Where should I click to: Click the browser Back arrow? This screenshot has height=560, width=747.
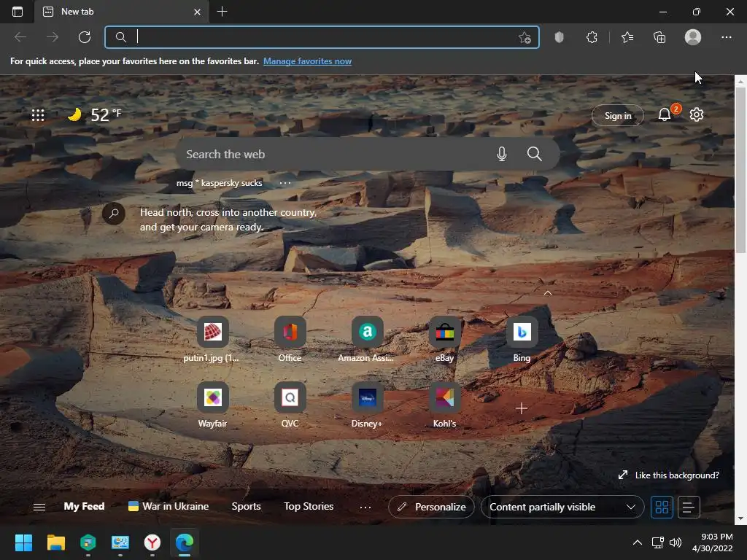tap(20, 37)
